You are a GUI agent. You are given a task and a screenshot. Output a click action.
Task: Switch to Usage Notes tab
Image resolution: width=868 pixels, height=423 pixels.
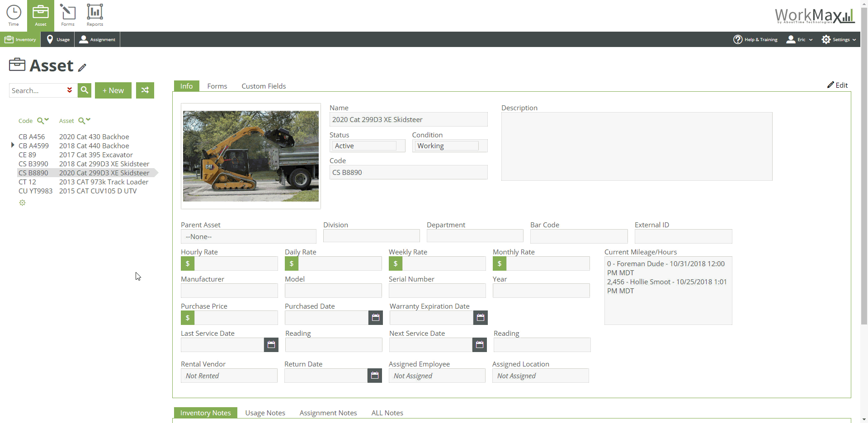(x=265, y=413)
